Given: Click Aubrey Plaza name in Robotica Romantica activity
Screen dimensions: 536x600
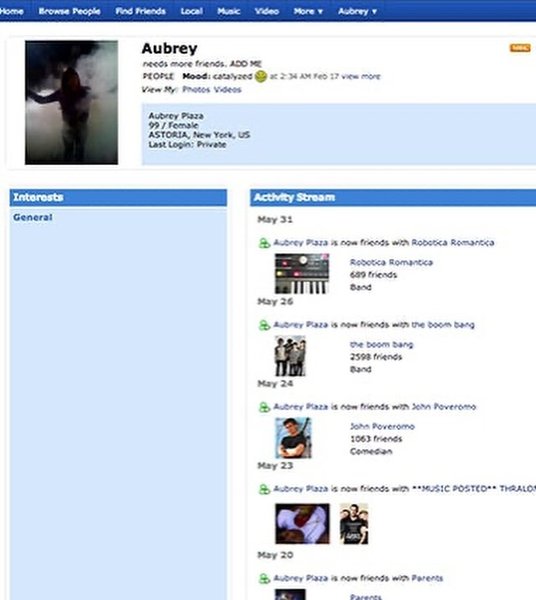Looking at the screenshot, I should point(301,243).
